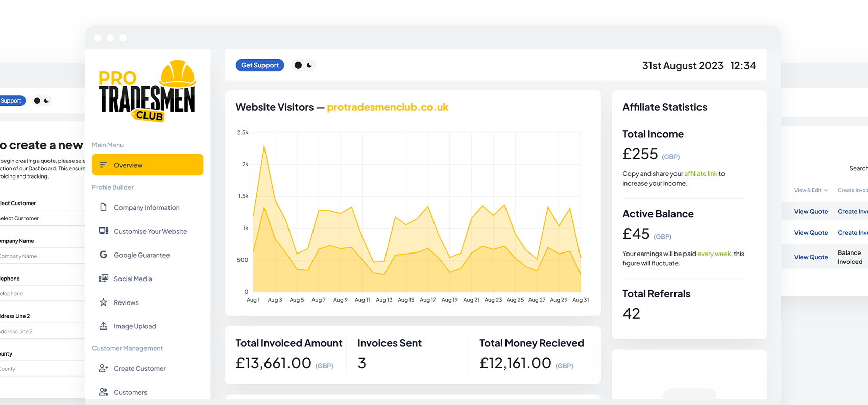Click the Pro Tradesmen Club logo
Viewport: 868px width, 405px height.
[x=147, y=91]
